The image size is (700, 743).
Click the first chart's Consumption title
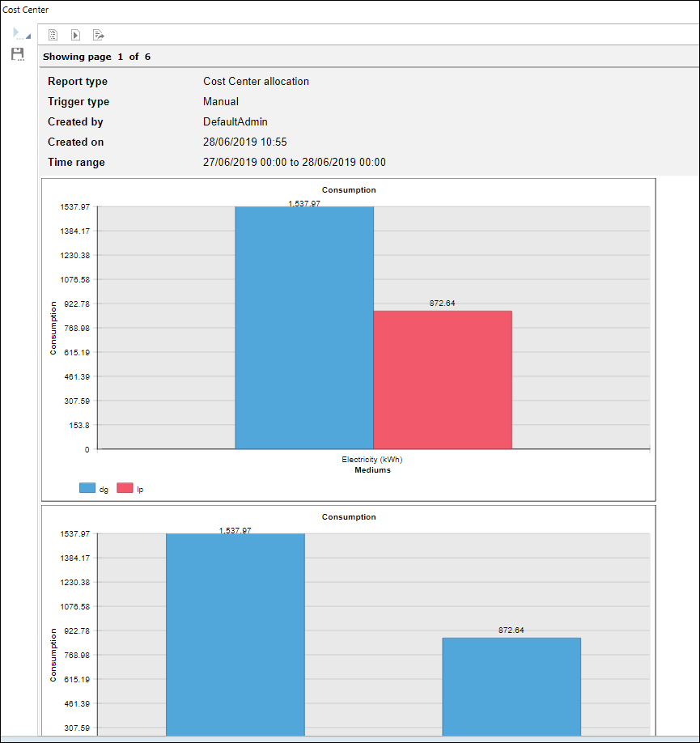point(348,190)
